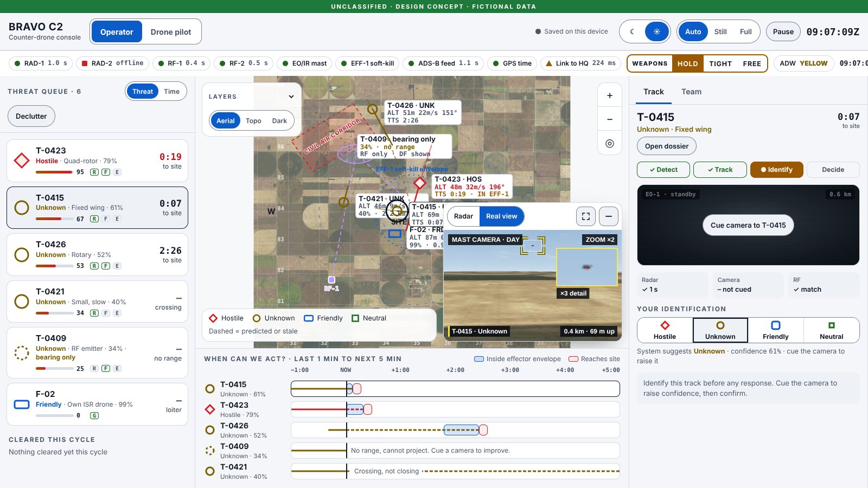Click the x3 detail camera inset

587,267
